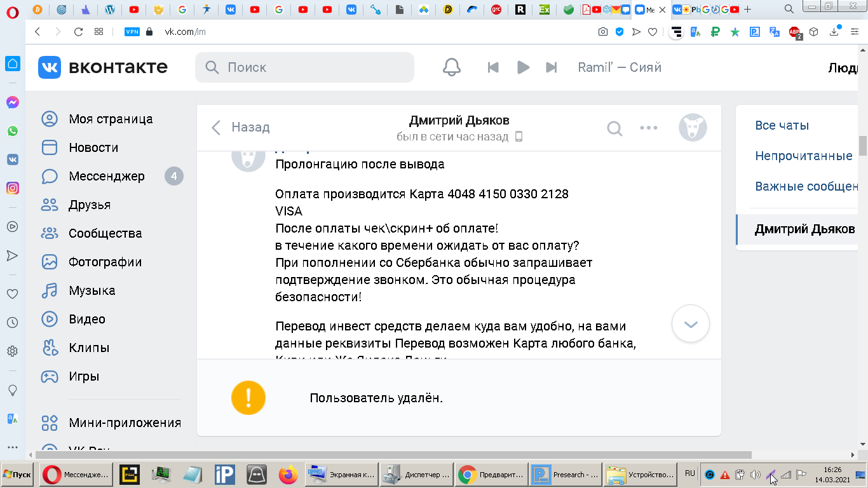
Task: Open Firefox from taskbar
Action: click(x=288, y=475)
